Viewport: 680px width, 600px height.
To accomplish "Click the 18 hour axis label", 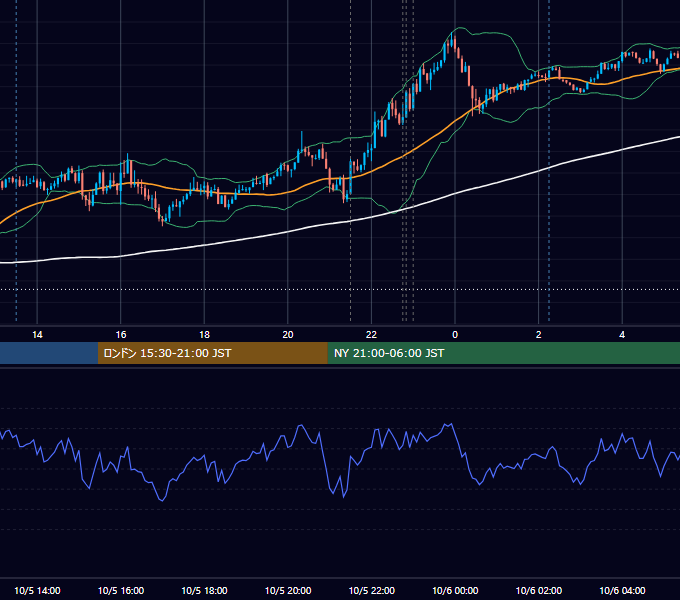I will coord(204,335).
